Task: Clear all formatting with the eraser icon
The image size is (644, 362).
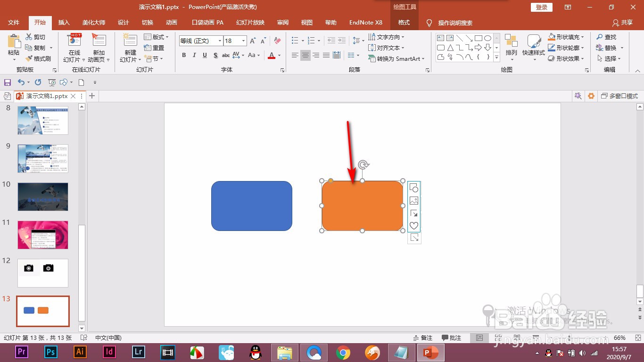Action: coord(277,41)
